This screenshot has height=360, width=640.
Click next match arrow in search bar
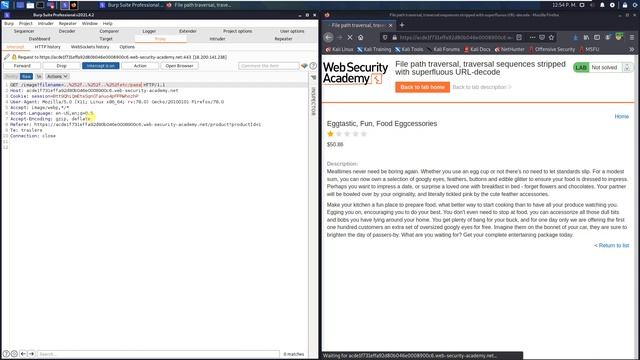(31, 354)
